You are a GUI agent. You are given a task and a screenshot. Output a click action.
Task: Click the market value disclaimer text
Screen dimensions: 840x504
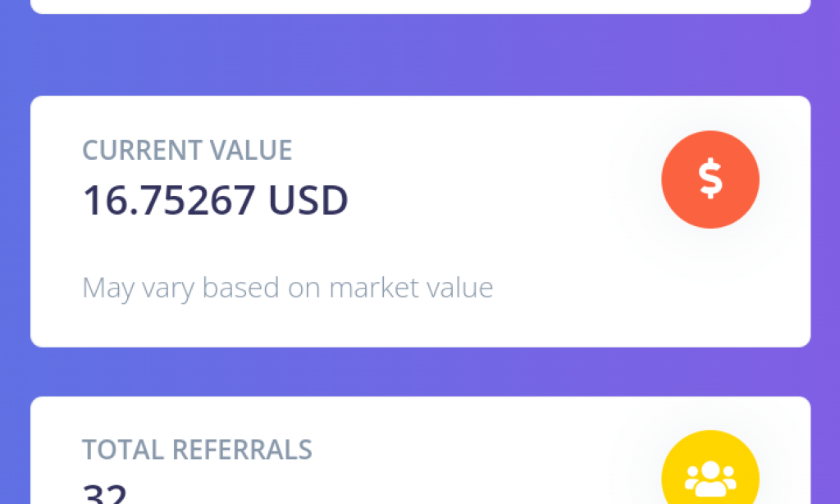(287, 288)
